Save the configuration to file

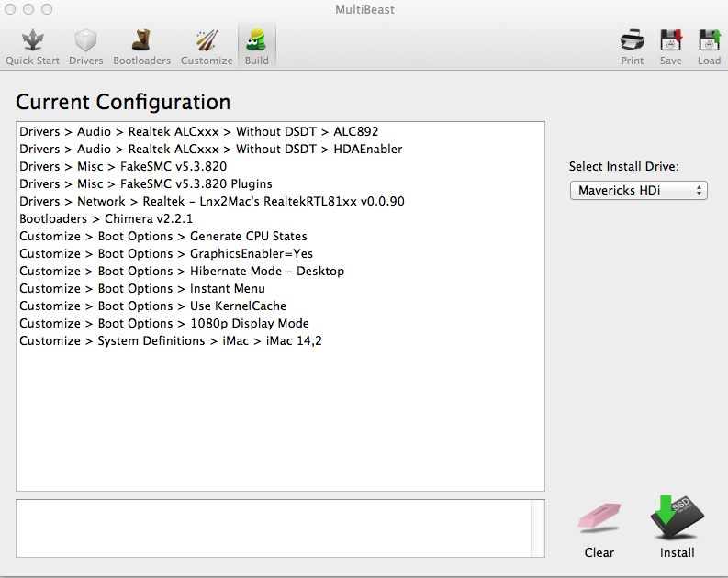pos(671,47)
